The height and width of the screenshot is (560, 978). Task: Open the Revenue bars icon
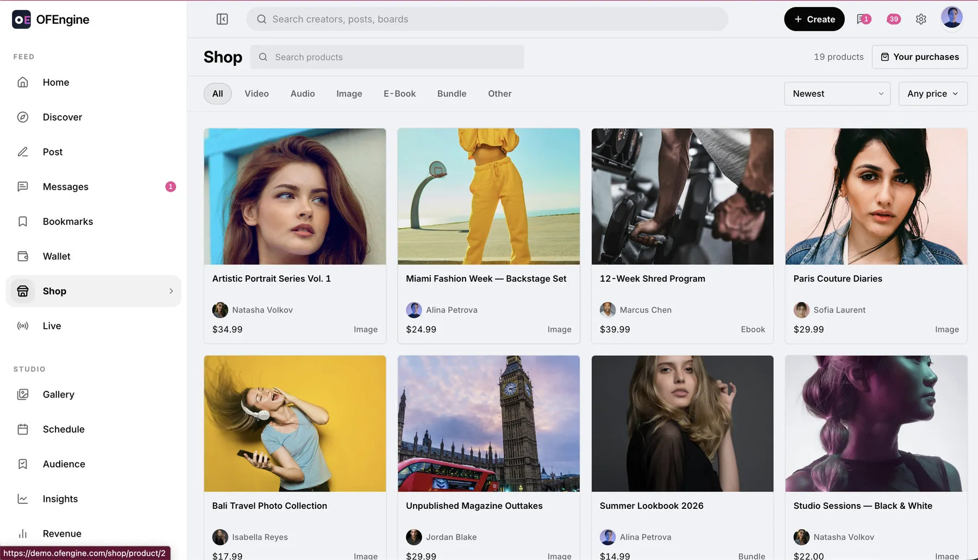tap(23, 533)
